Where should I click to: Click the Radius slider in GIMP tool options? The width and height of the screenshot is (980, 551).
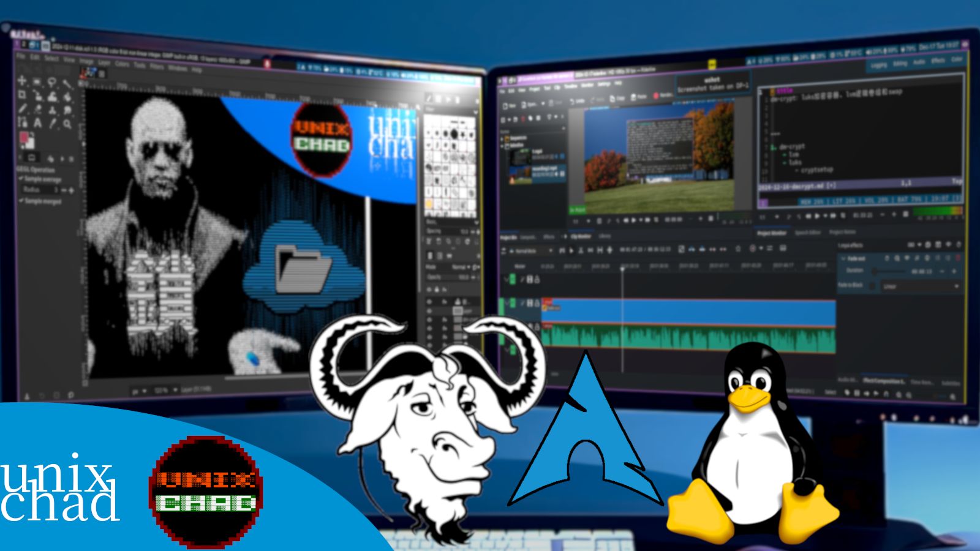point(41,190)
